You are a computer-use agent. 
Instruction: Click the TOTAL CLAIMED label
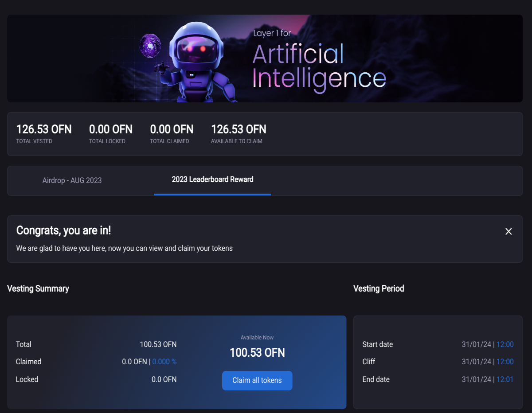click(169, 141)
